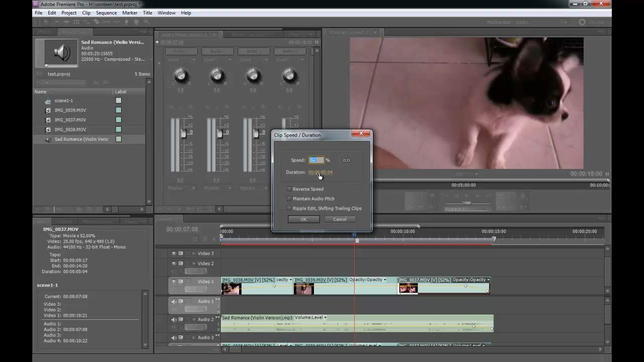Toggle sync lock on Video 3 track
Screen dimensions: 644x362
pyautogui.click(x=181, y=253)
